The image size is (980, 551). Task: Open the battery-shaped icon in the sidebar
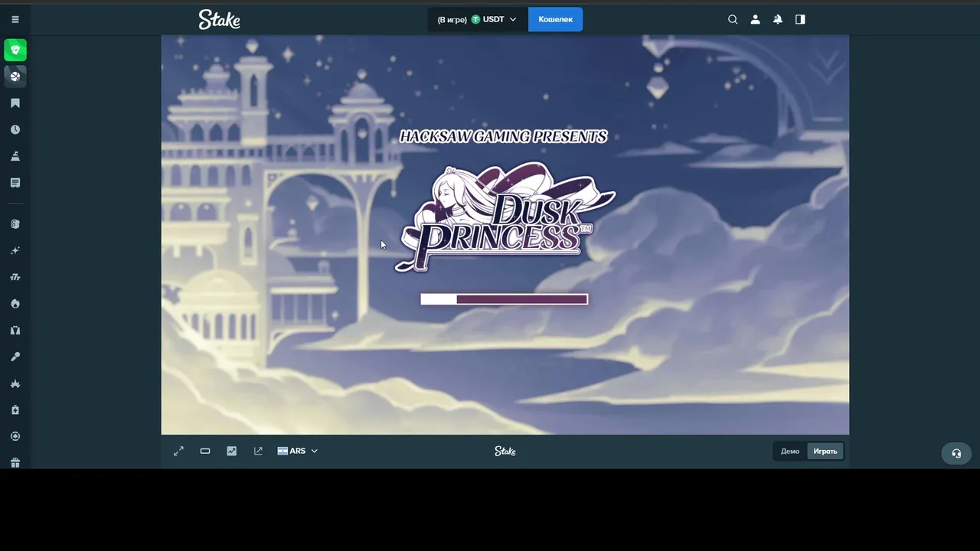point(15,410)
